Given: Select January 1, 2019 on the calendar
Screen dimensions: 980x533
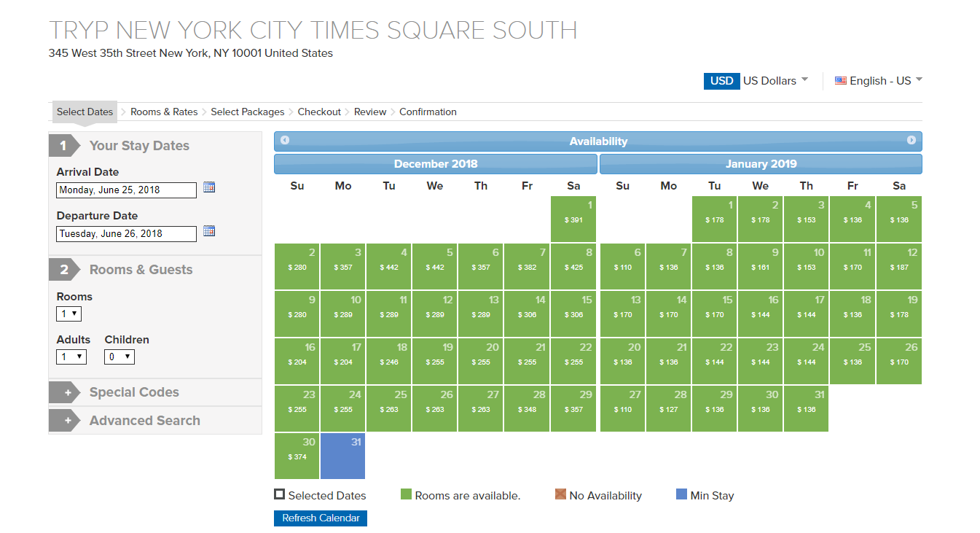Looking at the screenshot, I should click(715, 219).
